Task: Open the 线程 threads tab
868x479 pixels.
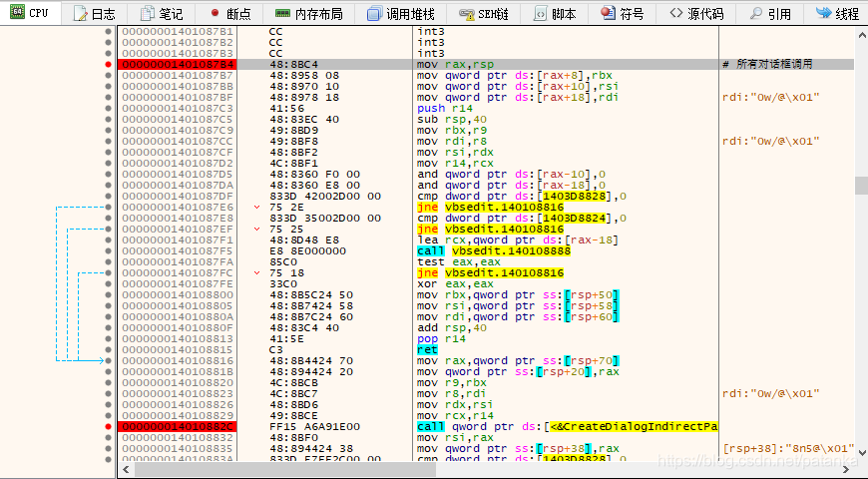Action: [837, 13]
